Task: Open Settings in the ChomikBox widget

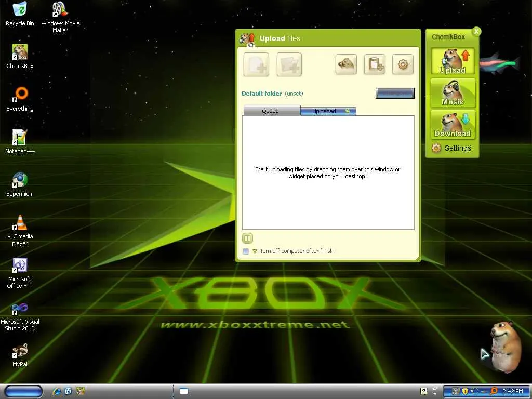Action: click(x=451, y=148)
